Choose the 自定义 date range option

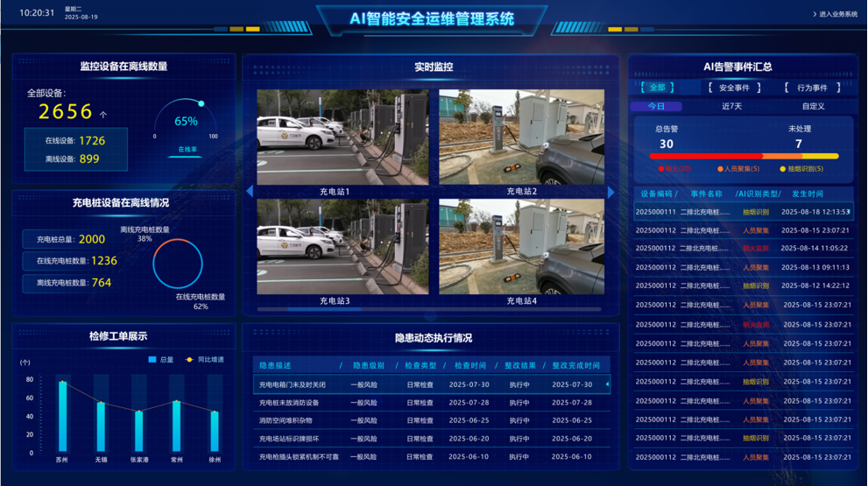tap(813, 106)
